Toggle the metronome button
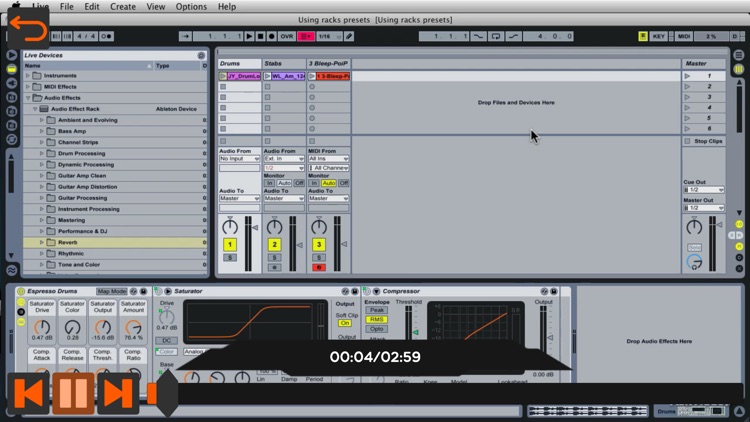 pyautogui.click(x=107, y=36)
